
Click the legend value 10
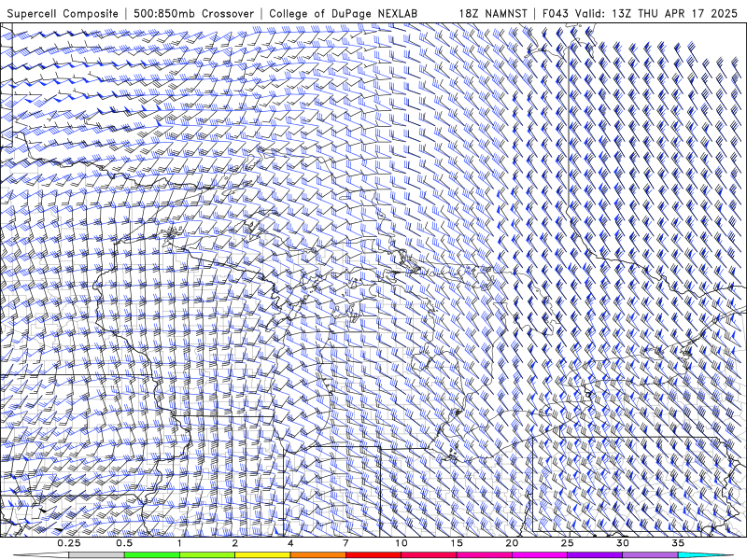coord(402,543)
